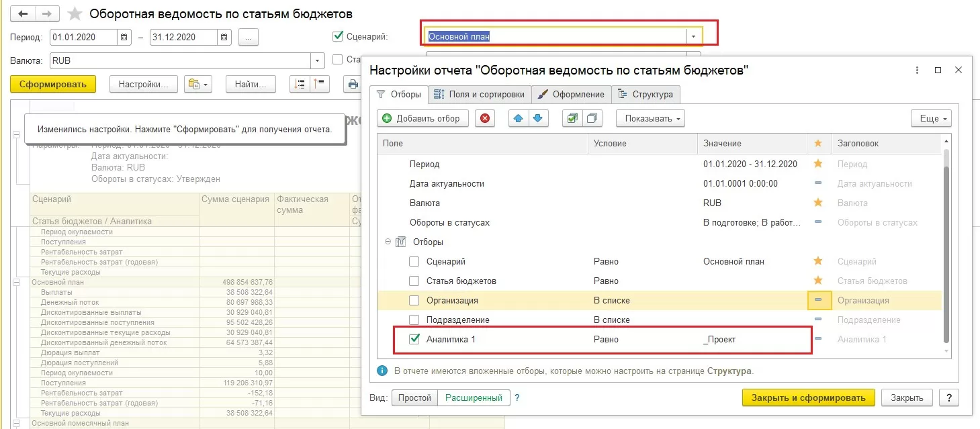Click into the Период start date field
Image resolution: width=980 pixels, height=429 pixels.
pos(84,37)
